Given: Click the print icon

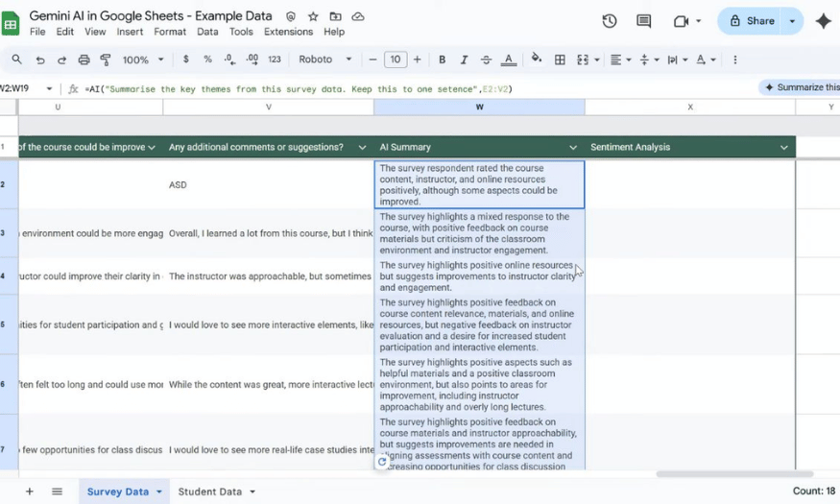Looking at the screenshot, I should (x=84, y=60).
